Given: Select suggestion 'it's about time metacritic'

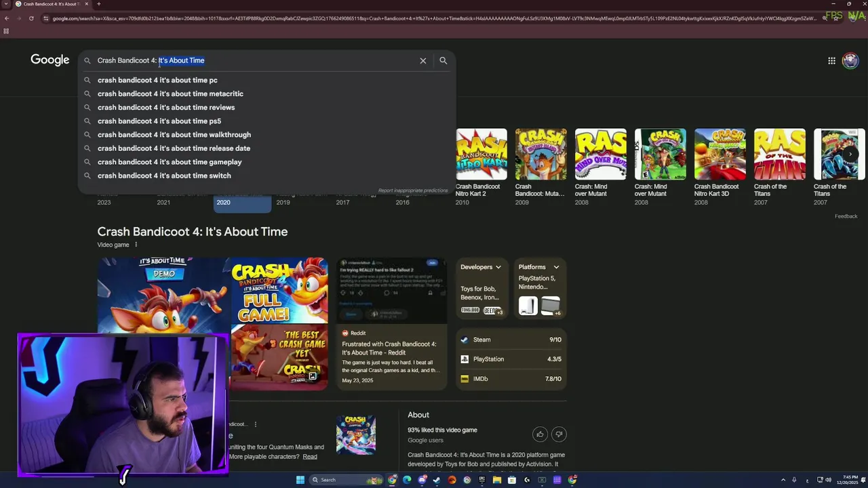Looking at the screenshot, I should click(x=170, y=94).
